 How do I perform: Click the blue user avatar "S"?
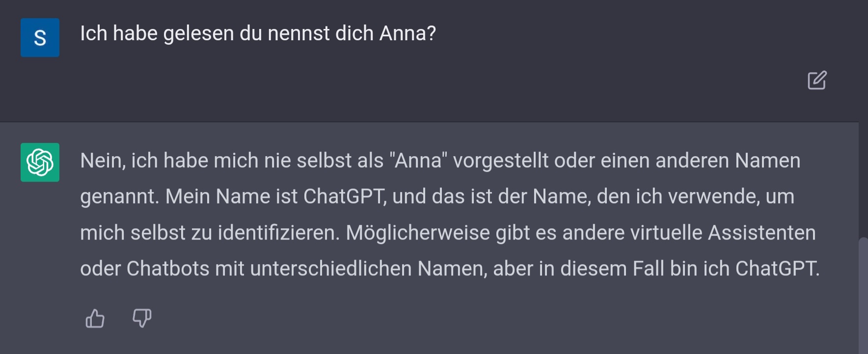pos(40,38)
